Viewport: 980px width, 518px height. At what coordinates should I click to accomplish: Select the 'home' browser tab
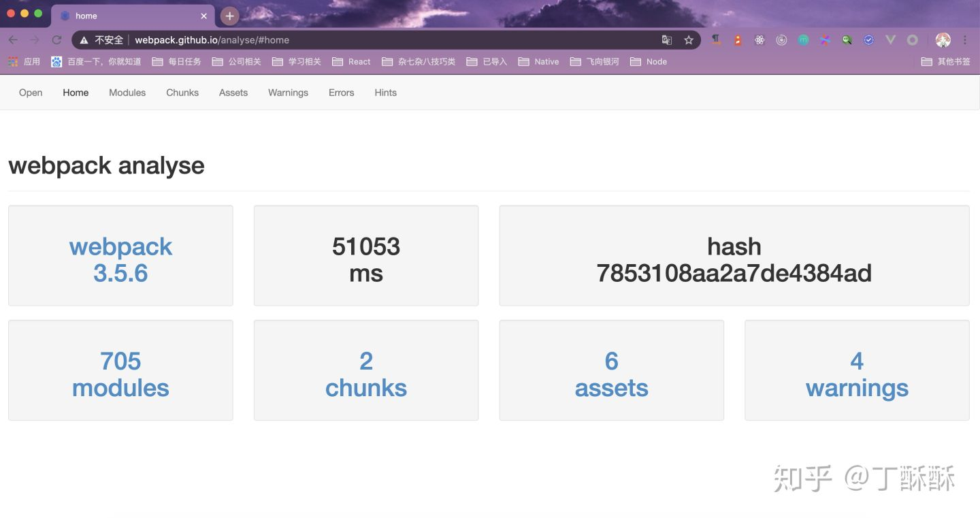[133, 16]
